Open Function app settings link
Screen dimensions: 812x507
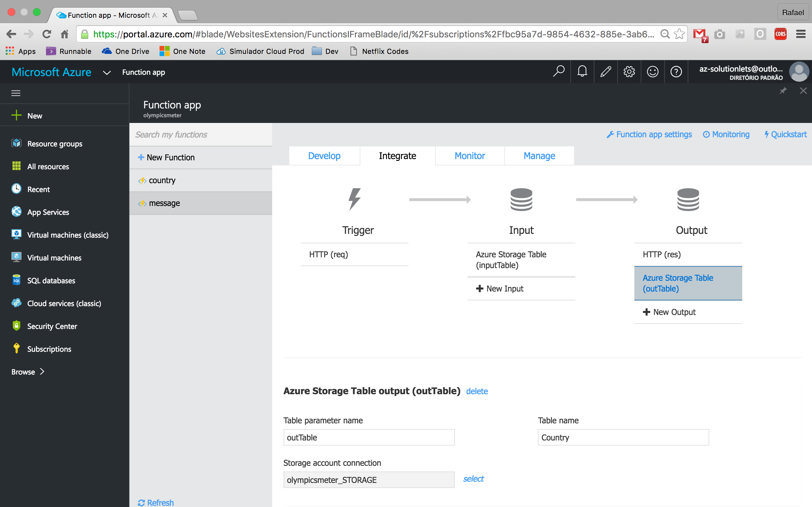click(649, 134)
